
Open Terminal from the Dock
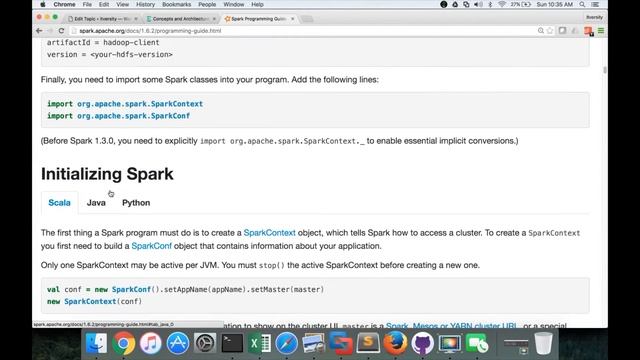tap(232, 343)
